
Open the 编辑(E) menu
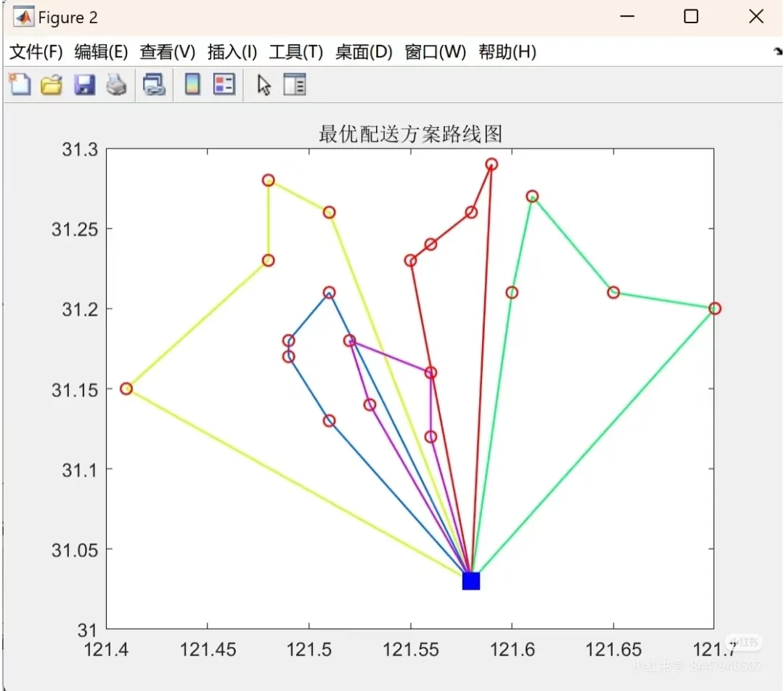pyautogui.click(x=101, y=52)
